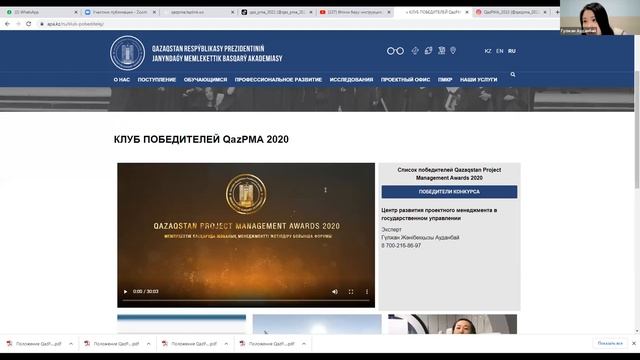Switch site language to EN
Viewport: 640px width, 360px height.
coord(500,51)
